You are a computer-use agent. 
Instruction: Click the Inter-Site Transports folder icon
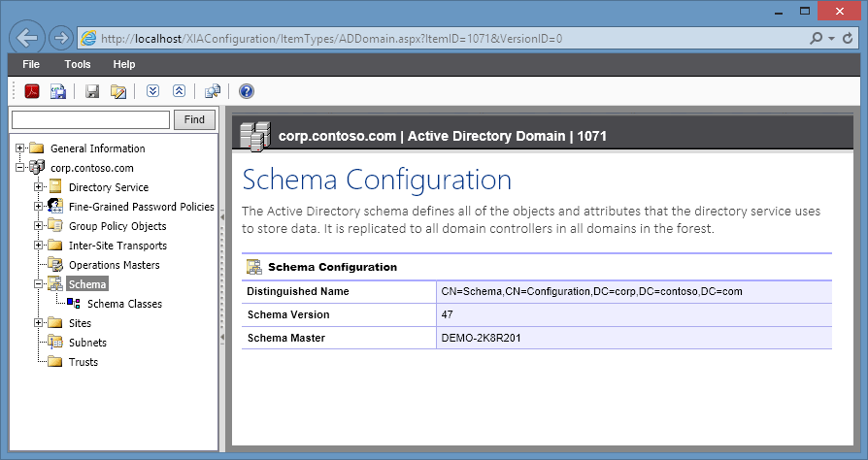(x=55, y=245)
